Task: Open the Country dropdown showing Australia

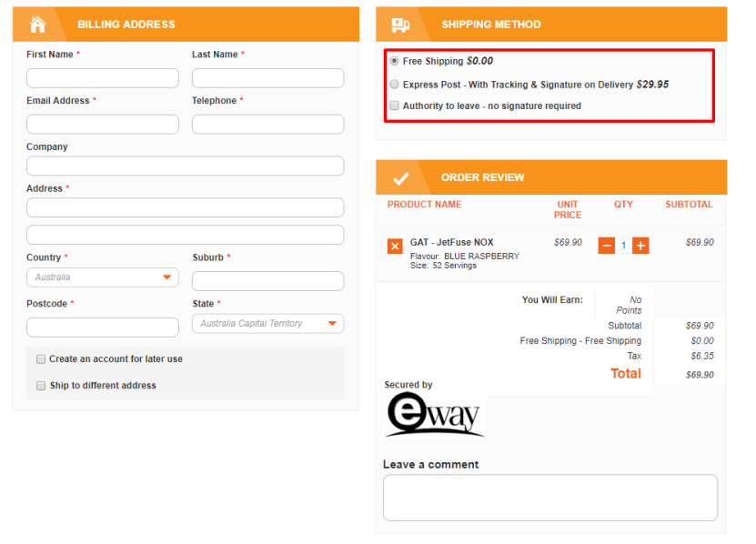Action: (x=103, y=277)
